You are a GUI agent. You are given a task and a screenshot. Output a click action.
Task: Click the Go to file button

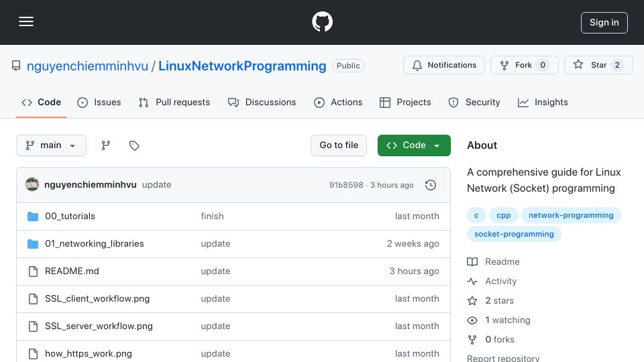point(339,145)
